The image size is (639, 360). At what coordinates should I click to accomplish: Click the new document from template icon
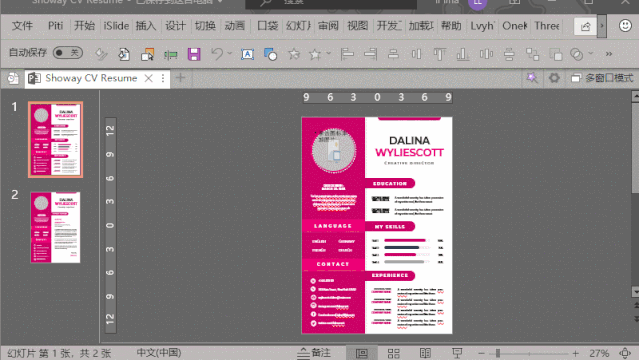[124, 54]
